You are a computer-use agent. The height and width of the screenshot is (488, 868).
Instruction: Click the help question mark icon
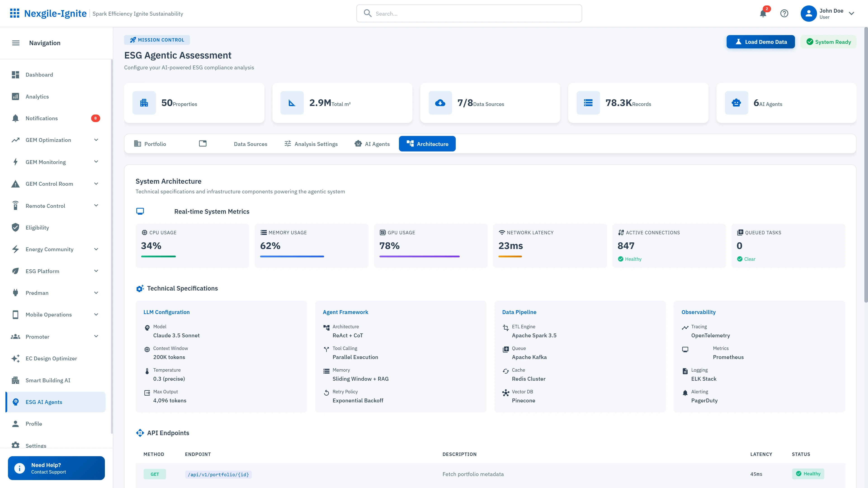tap(784, 14)
